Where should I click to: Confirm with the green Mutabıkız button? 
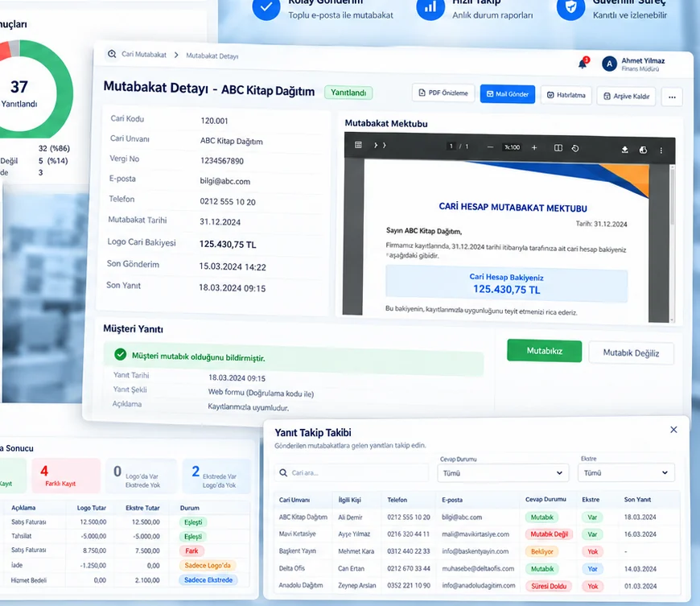[544, 351]
